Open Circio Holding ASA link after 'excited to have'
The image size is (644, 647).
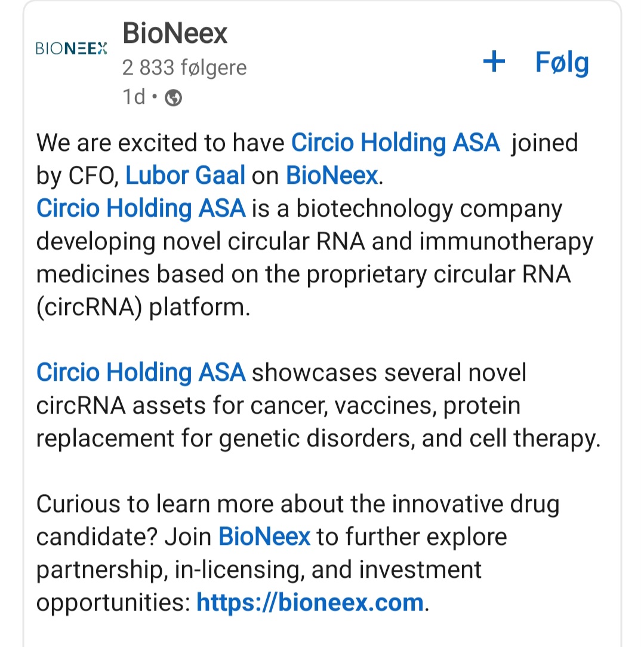tap(396, 143)
